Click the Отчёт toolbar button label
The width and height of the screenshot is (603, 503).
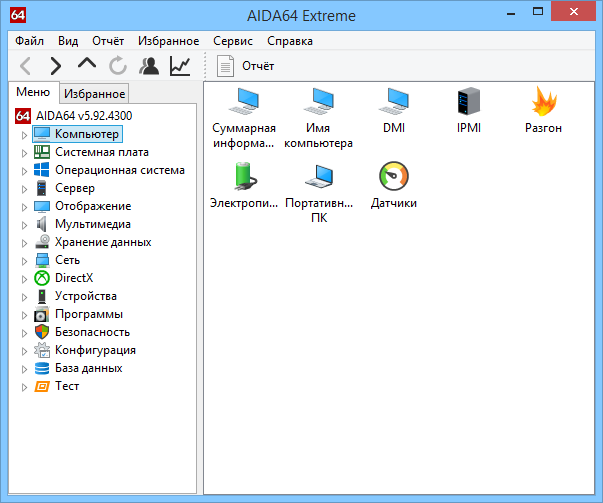[258, 66]
